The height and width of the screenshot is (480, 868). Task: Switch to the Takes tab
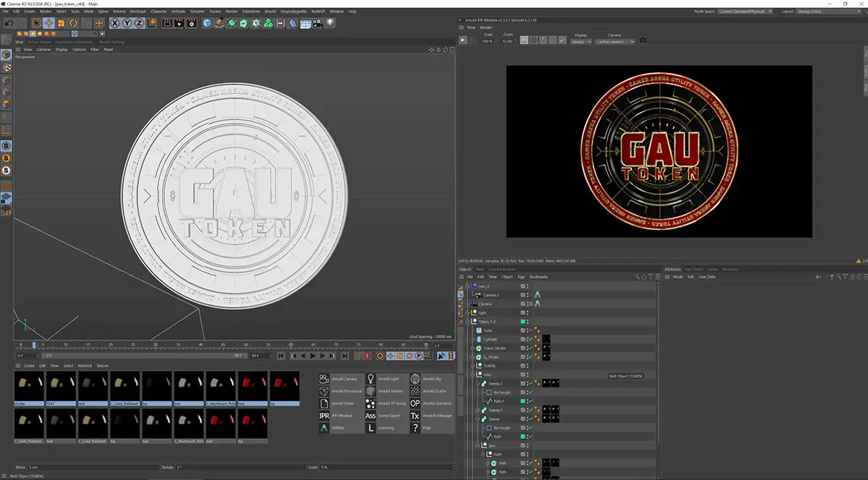(480, 269)
